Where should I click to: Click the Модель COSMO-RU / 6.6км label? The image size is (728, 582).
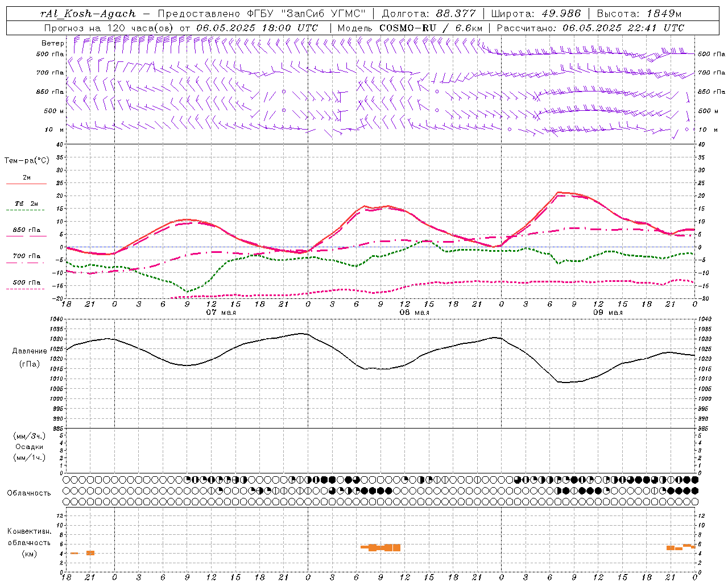point(410,28)
